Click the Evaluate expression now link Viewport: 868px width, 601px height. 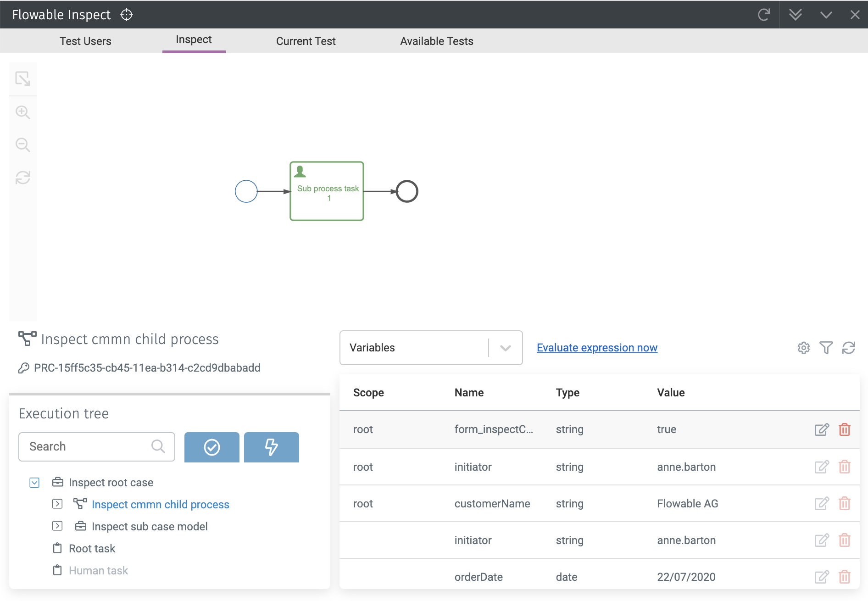click(x=597, y=348)
